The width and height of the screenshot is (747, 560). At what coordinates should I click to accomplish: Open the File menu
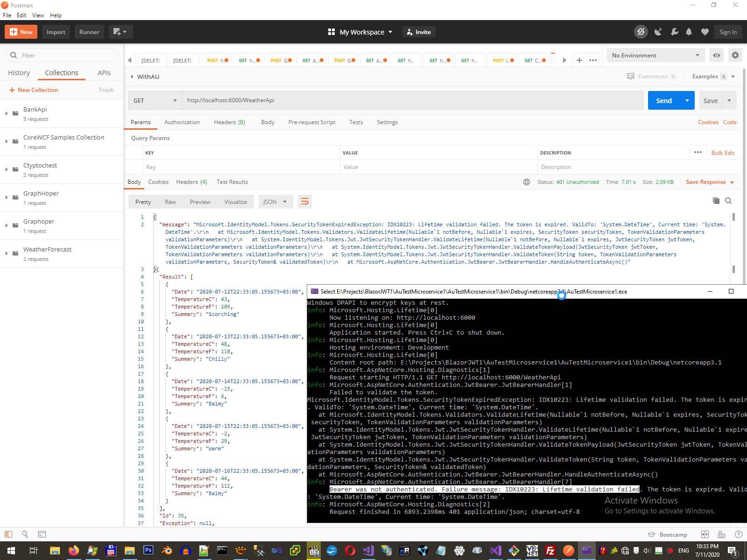(7, 15)
